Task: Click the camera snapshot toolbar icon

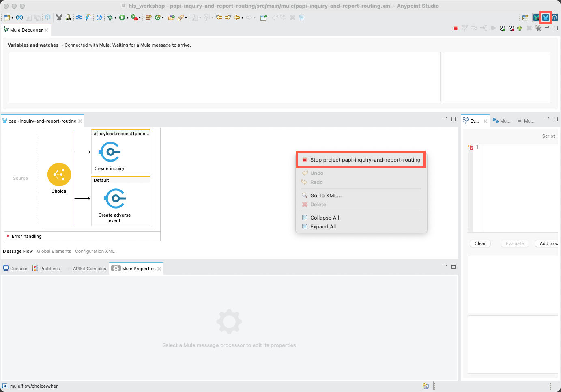Action: 79,17
